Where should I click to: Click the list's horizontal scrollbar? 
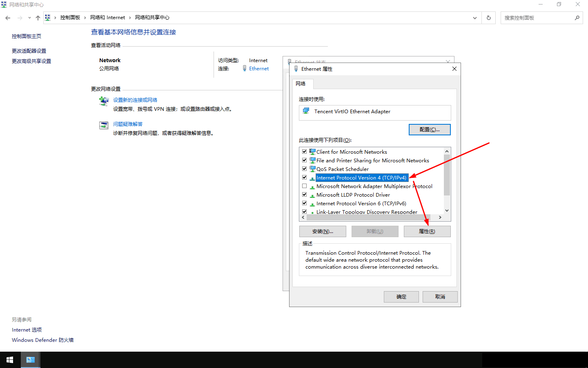pyautogui.click(x=371, y=218)
